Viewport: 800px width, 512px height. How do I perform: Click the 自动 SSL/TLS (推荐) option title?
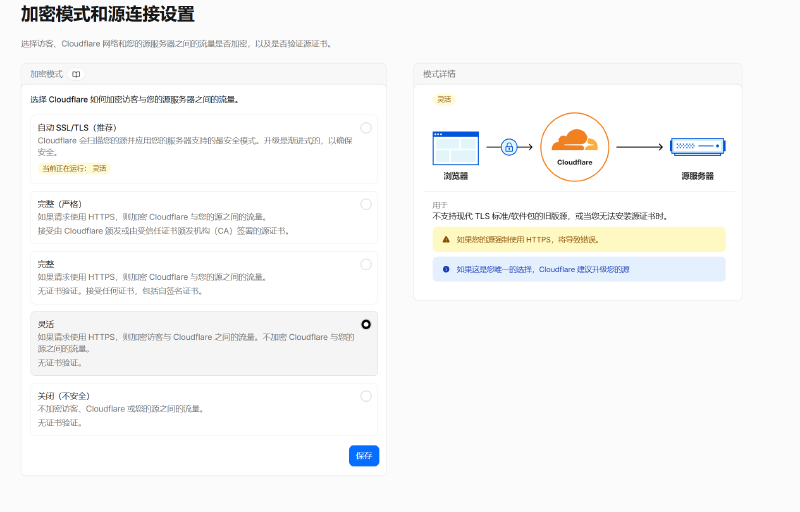click(x=77, y=127)
